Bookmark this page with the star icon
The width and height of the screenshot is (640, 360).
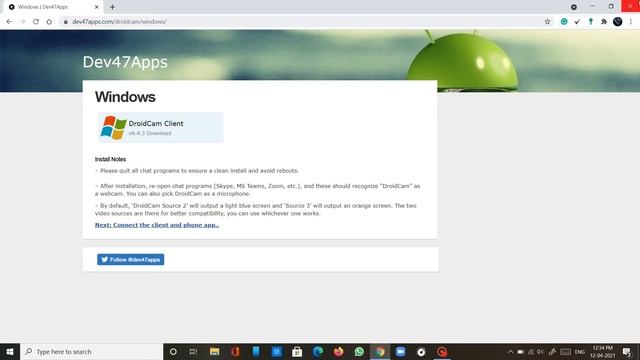click(547, 22)
